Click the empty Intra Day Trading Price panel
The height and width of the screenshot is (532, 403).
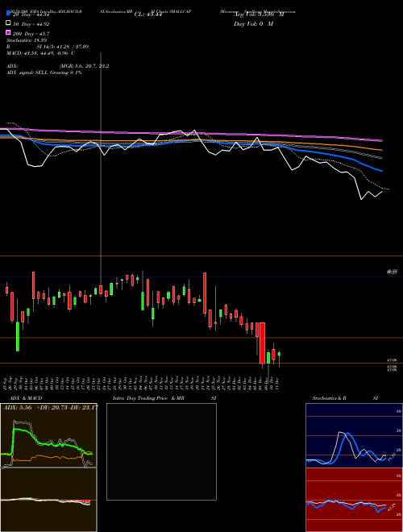coord(161,451)
